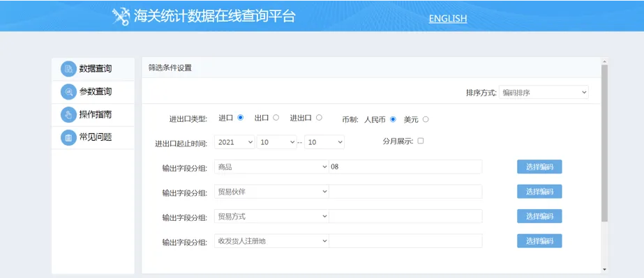Open the year 2021 dropdown
Screen dimensions: 644x278
pos(234,142)
